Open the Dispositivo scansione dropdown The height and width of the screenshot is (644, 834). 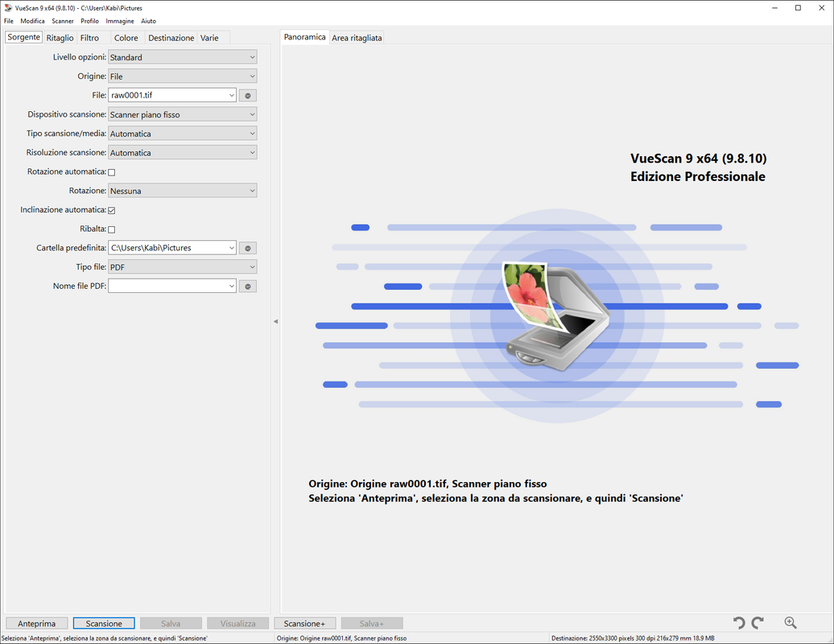click(x=183, y=114)
